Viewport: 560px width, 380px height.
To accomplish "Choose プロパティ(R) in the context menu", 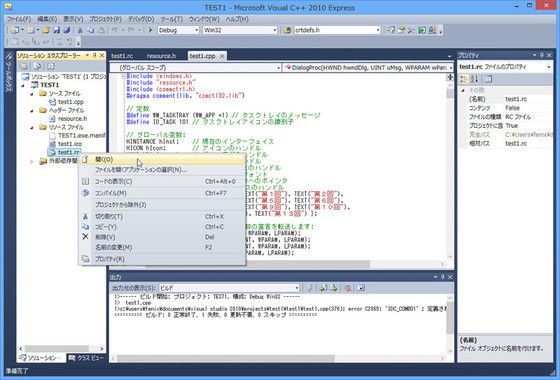I will [162, 259].
